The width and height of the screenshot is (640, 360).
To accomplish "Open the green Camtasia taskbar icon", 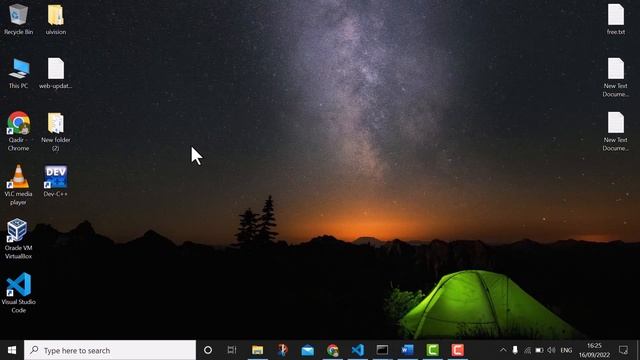I will tap(432, 350).
